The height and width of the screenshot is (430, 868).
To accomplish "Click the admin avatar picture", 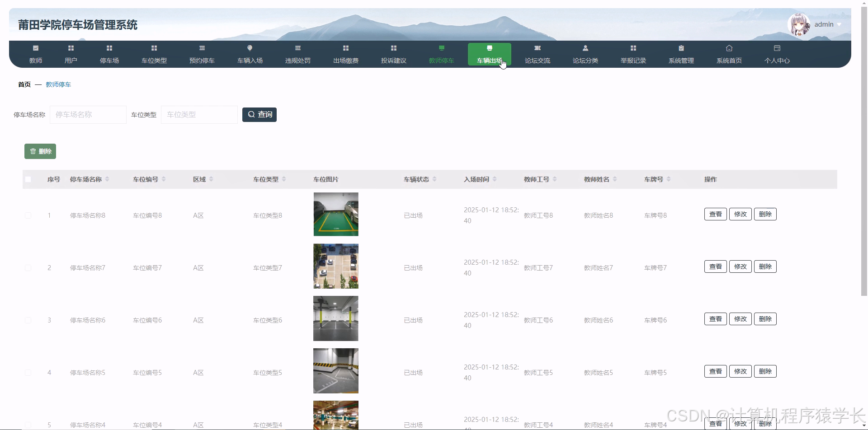I will click(799, 24).
